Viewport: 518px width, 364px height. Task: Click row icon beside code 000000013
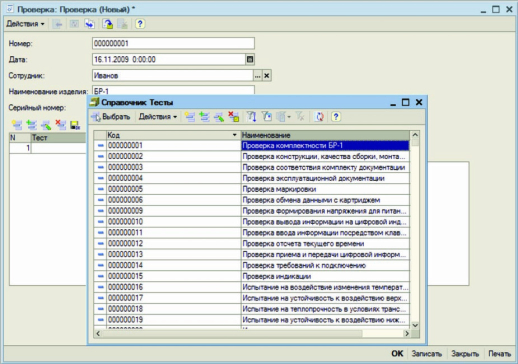coord(100,254)
